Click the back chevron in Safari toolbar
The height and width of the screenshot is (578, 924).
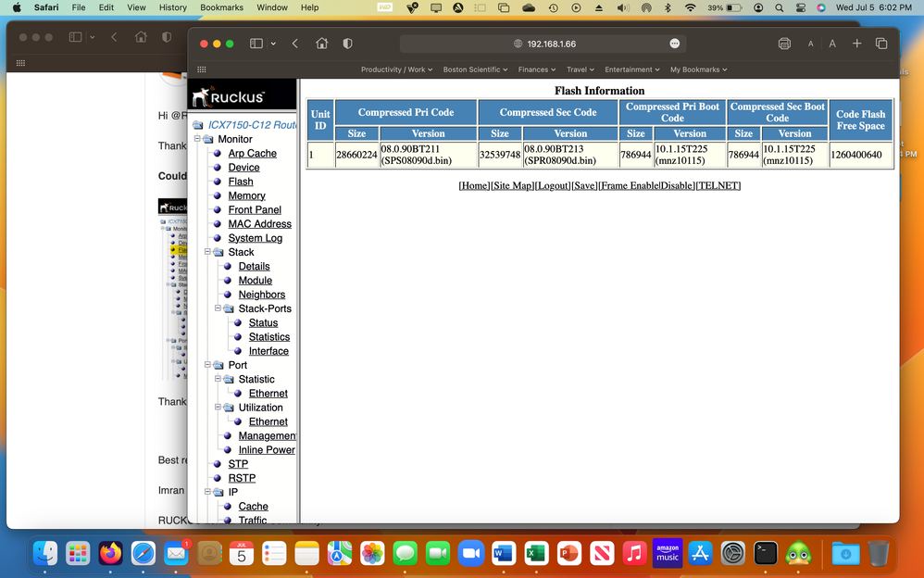pyautogui.click(x=297, y=43)
